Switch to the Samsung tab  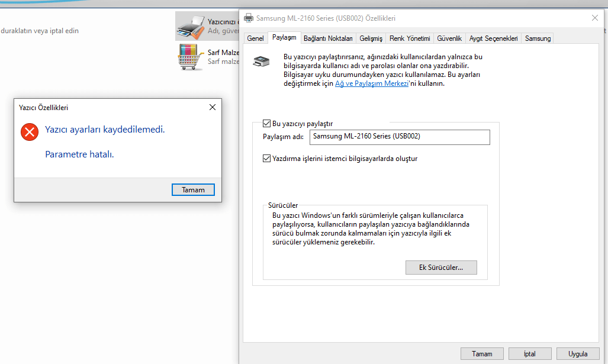[x=538, y=38]
